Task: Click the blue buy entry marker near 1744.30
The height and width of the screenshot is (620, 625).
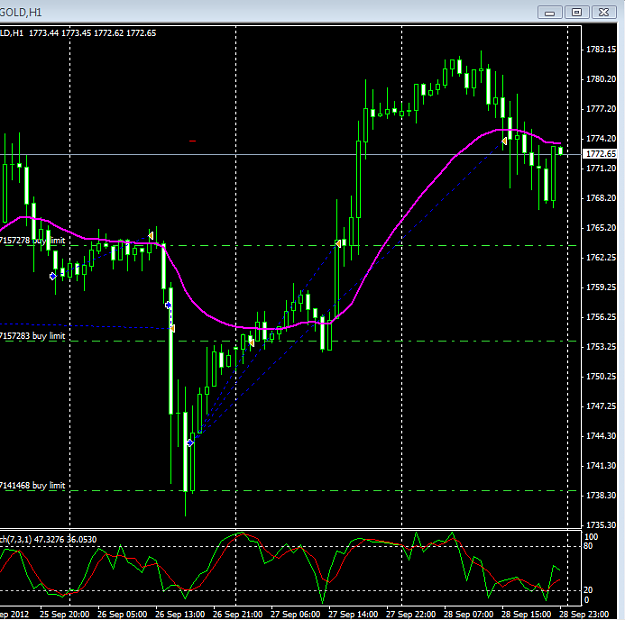Action: [190, 443]
